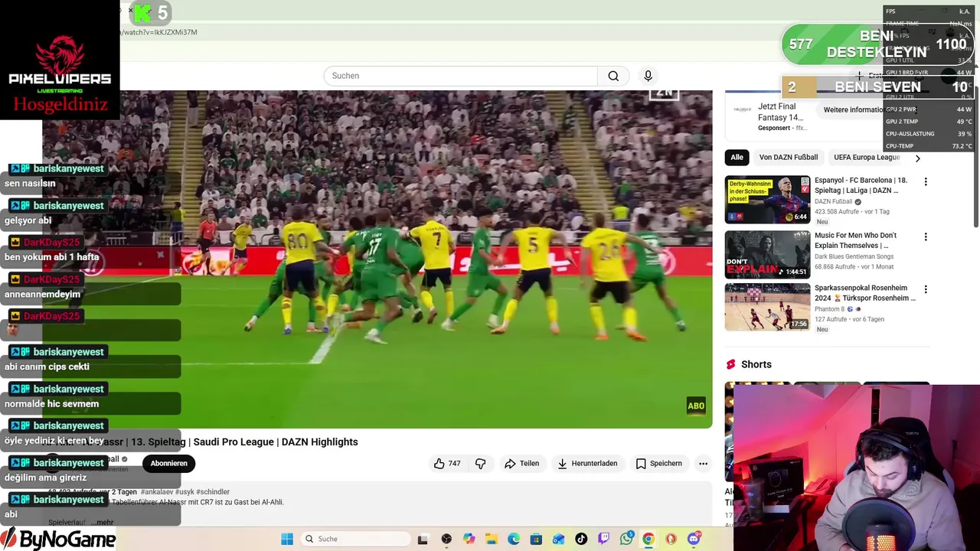Click the ABO watermark on the video player
The image size is (980, 551).
pyautogui.click(x=696, y=406)
